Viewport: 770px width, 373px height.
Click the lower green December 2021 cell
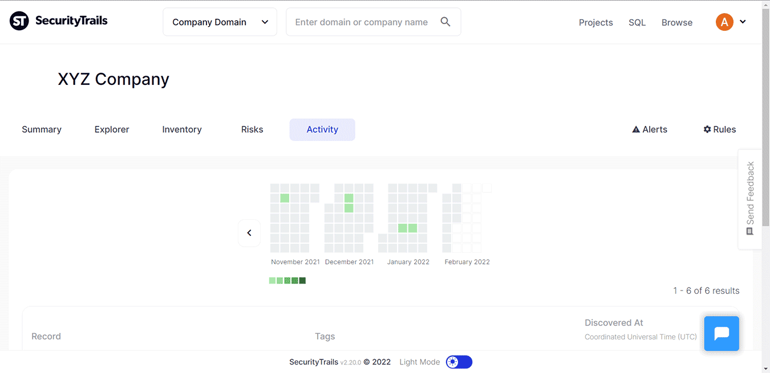349,208
